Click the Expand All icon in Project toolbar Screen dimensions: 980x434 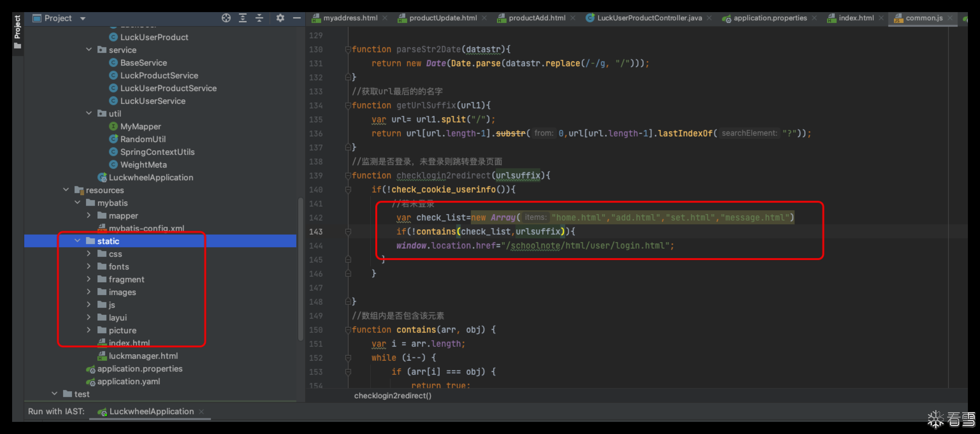click(x=243, y=18)
